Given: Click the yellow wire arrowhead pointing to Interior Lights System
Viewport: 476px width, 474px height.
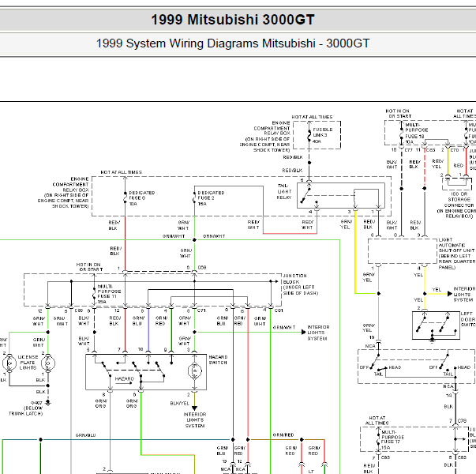Looking at the screenshot, I should click(450, 294).
